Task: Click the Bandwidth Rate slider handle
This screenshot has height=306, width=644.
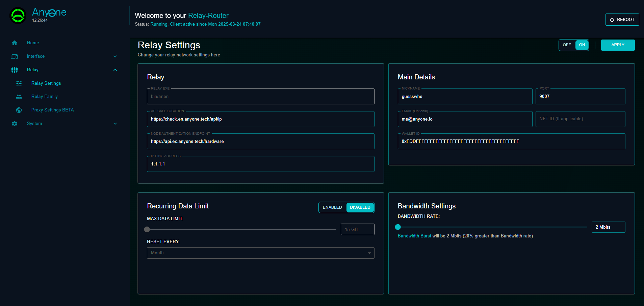Action: 398,227
